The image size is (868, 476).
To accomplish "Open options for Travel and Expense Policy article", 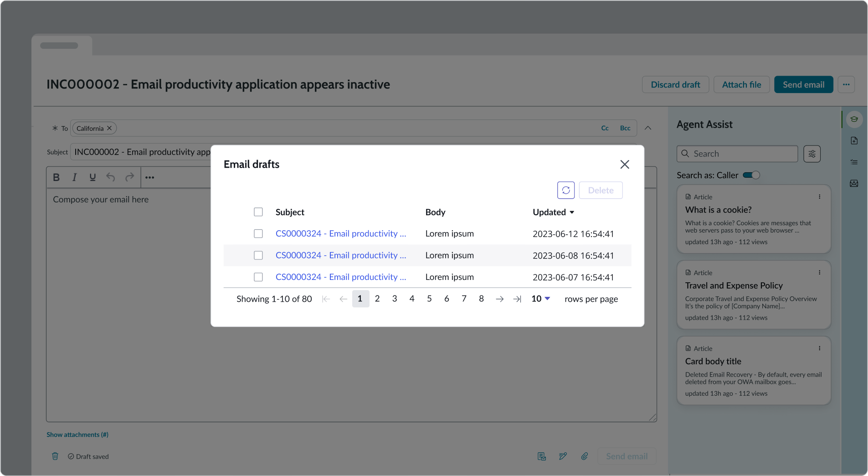I will point(819,273).
